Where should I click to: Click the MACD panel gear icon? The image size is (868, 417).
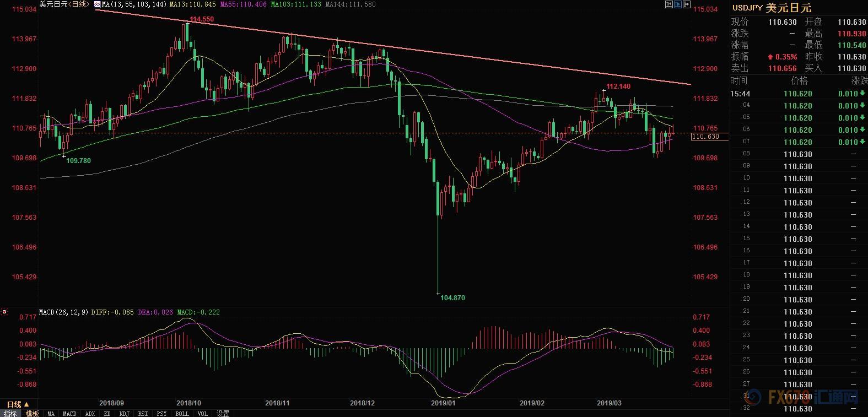click(4, 312)
